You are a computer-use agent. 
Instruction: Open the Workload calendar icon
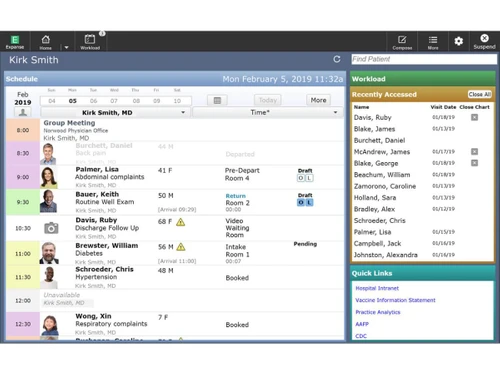coord(90,42)
